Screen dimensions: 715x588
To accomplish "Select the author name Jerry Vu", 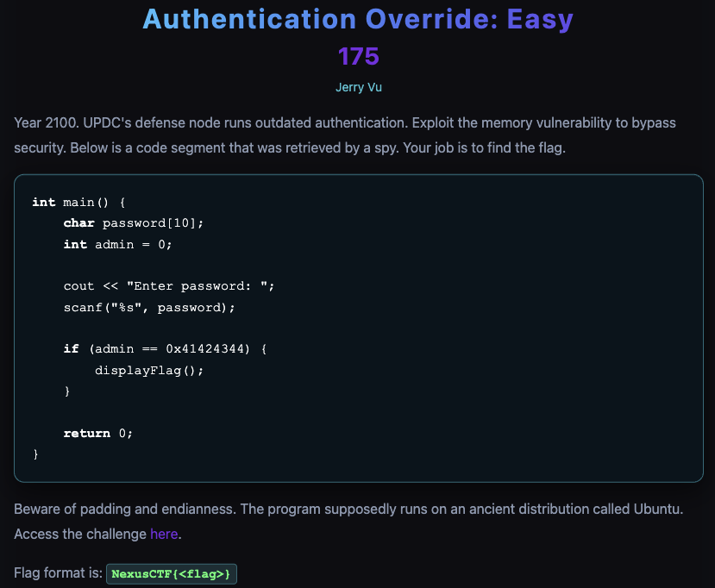I will 358,88.
